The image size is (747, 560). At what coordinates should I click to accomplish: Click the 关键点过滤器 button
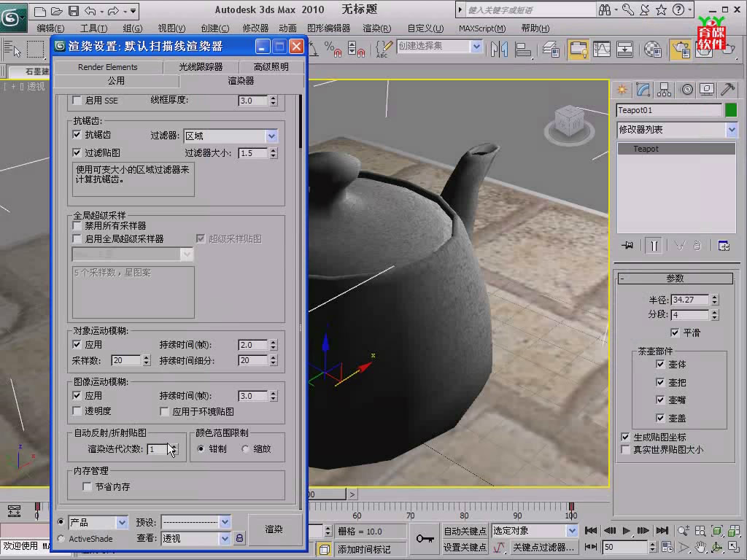[543, 547]
